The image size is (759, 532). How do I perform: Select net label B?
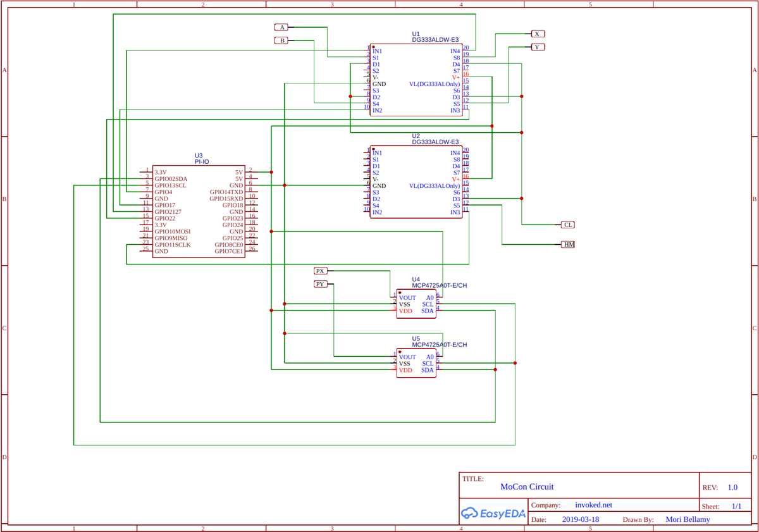pos(281,40)
